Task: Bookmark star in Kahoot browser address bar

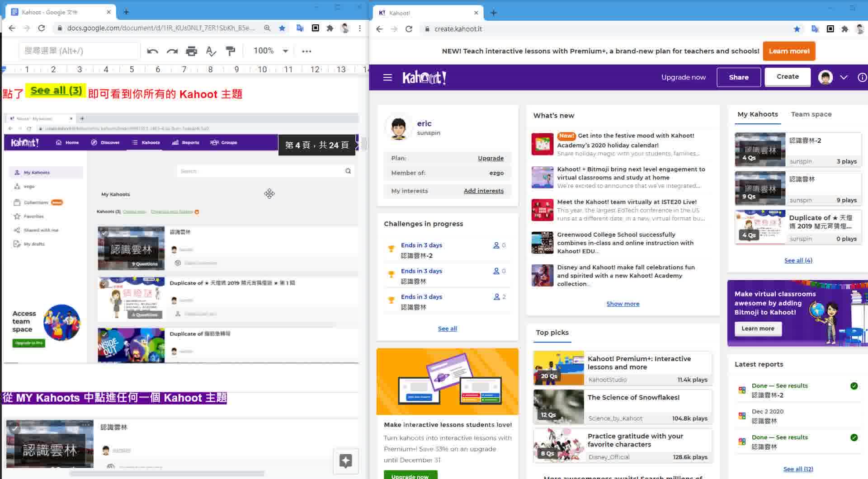Action: 797,29
